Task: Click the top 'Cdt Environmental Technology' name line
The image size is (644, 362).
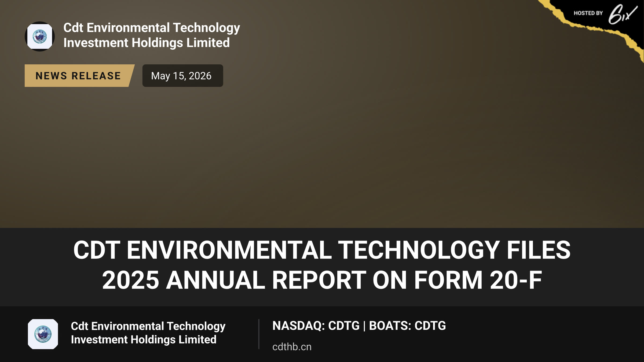Action: point(152,28)
